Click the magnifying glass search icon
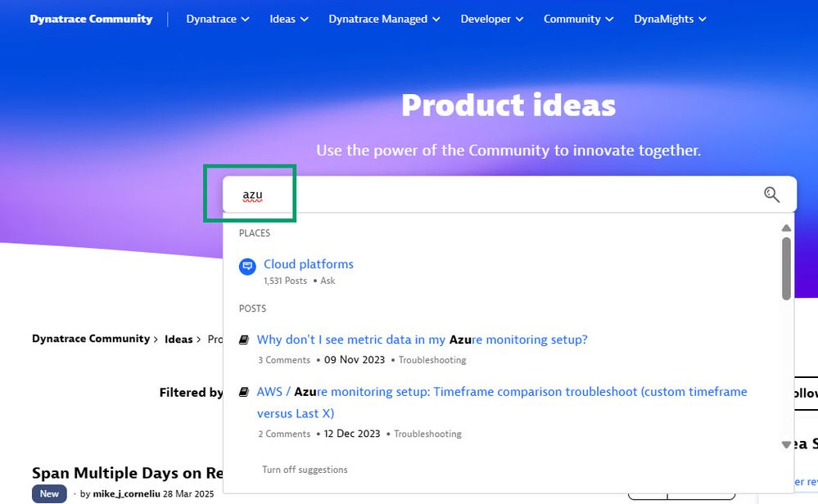Viewport: 818px width, 504px height. point(771,195)
